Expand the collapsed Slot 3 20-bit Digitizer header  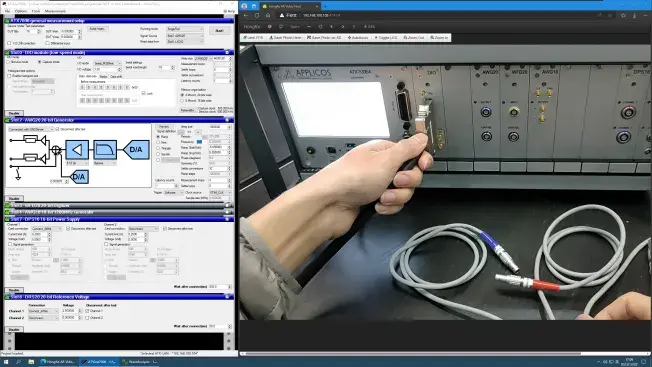[119, 205]
